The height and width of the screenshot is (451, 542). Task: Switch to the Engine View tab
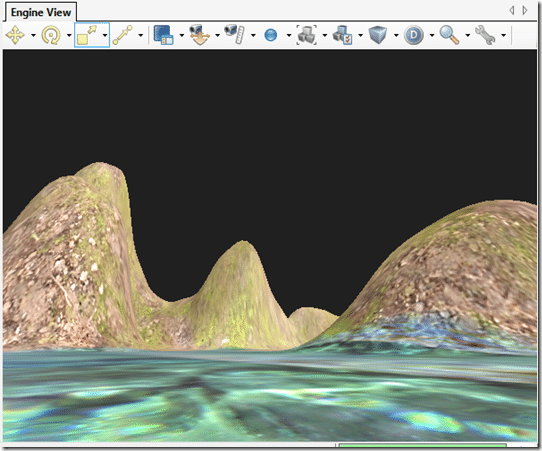(41, 12)
